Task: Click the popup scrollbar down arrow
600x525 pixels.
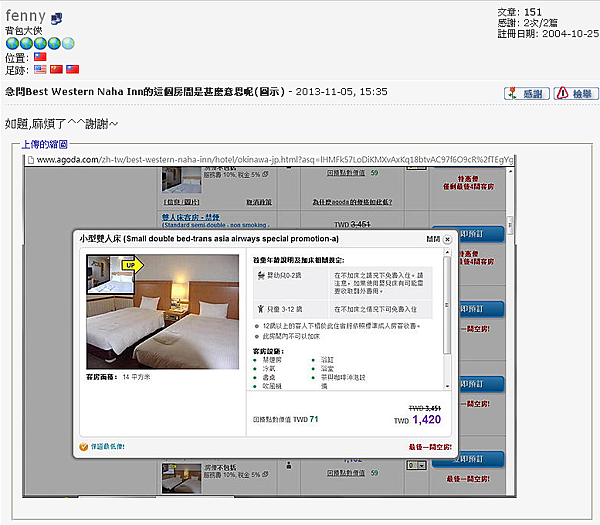Action: (x=447, y=386)
